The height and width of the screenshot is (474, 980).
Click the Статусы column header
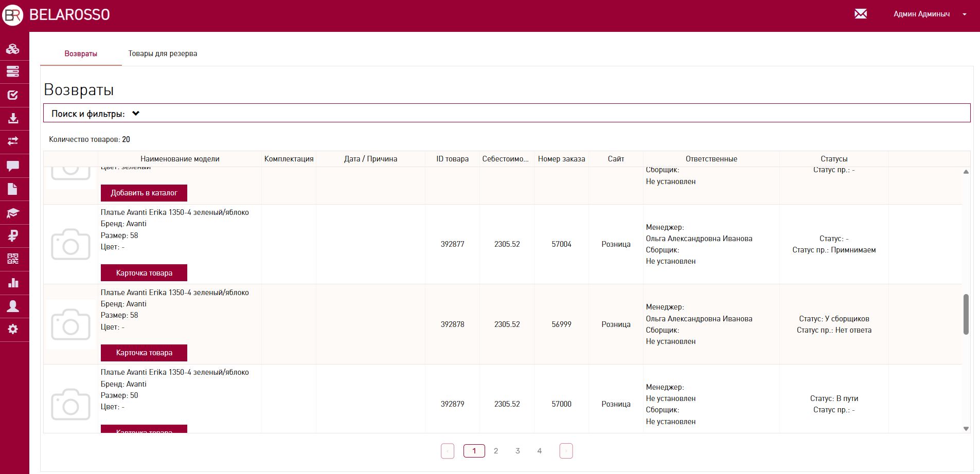tap(834, 159)
